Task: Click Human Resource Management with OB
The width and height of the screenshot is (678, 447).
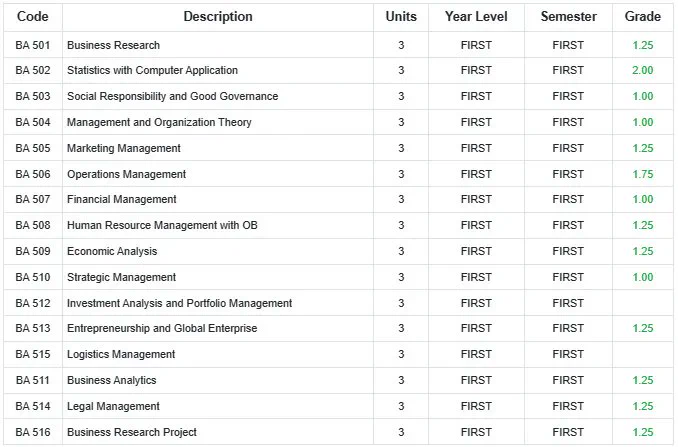Action: click(x=162, y=225)
